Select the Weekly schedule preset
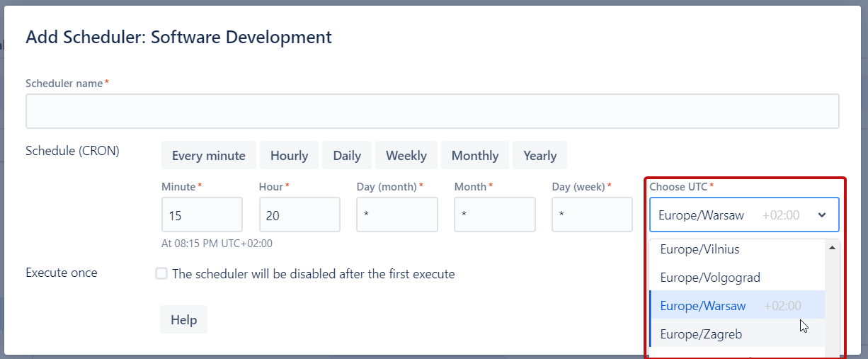This screenshot has height=359, width=868. tap(406, 156)
